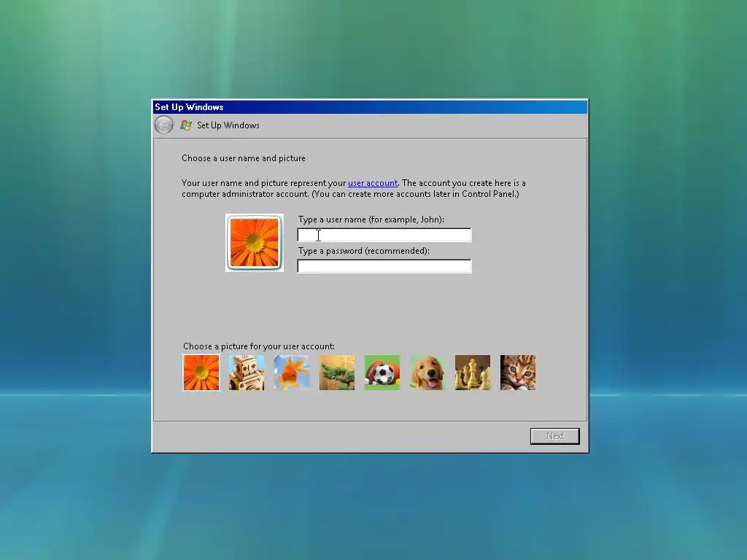This screenshot has height=560, width=747.
Task: Click the 'Choose a user name and picture' heading
Action: (244, 158)
